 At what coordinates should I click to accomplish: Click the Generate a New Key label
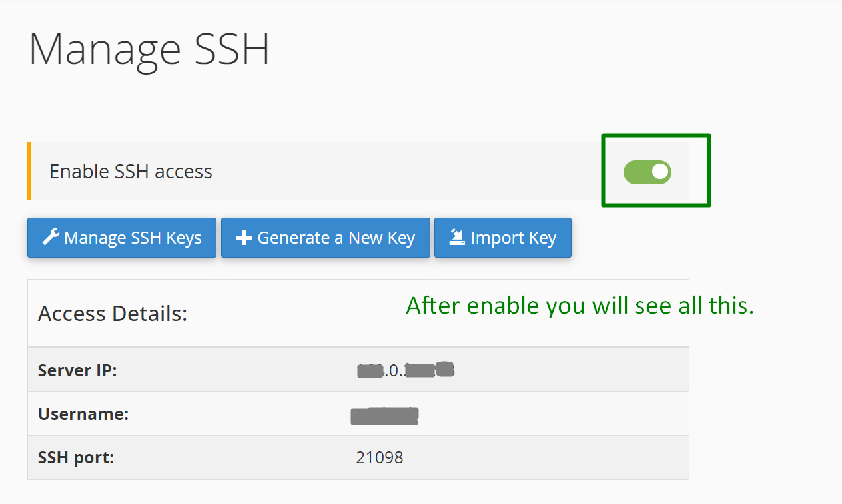pos(336,238)
